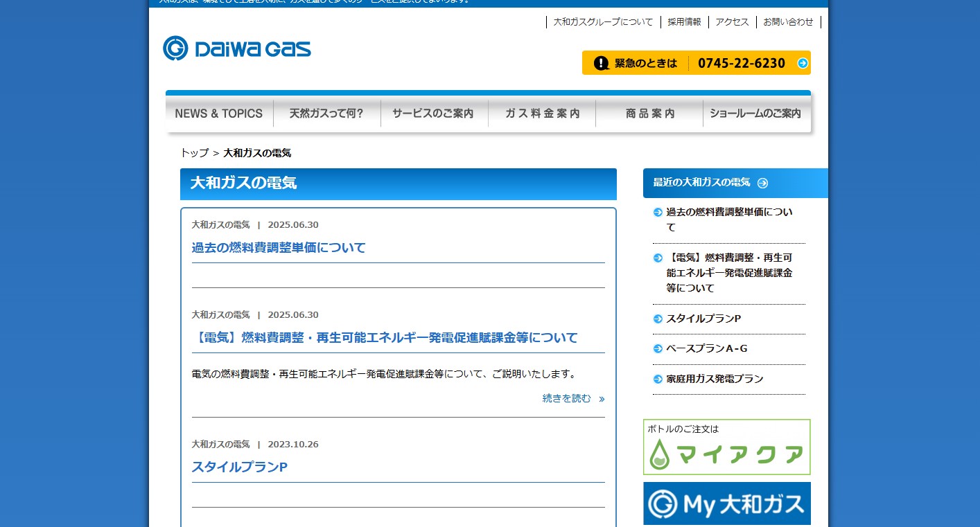Click the bullet arrow beside sidebar スタイルプランP
The height and width of the screenshot is (527, 980).
click(x=658, y=319)
